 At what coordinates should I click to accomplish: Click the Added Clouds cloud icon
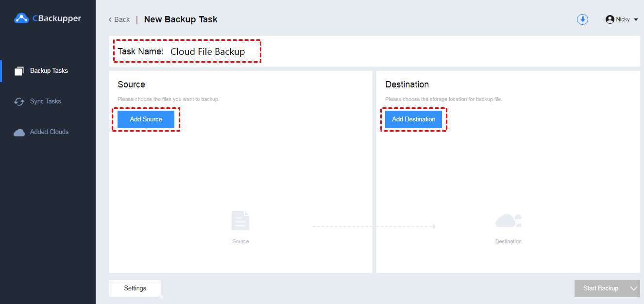tap(19, 132)
